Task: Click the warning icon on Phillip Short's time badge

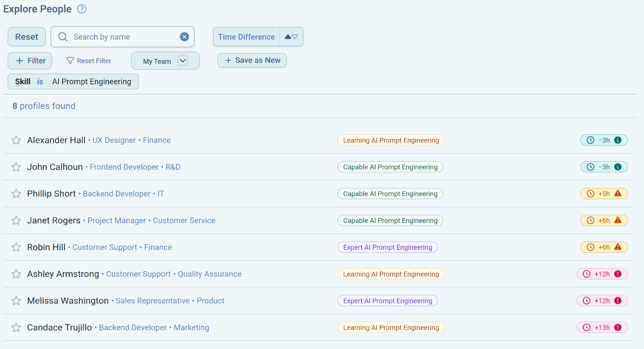Action: tap(617, 193)
